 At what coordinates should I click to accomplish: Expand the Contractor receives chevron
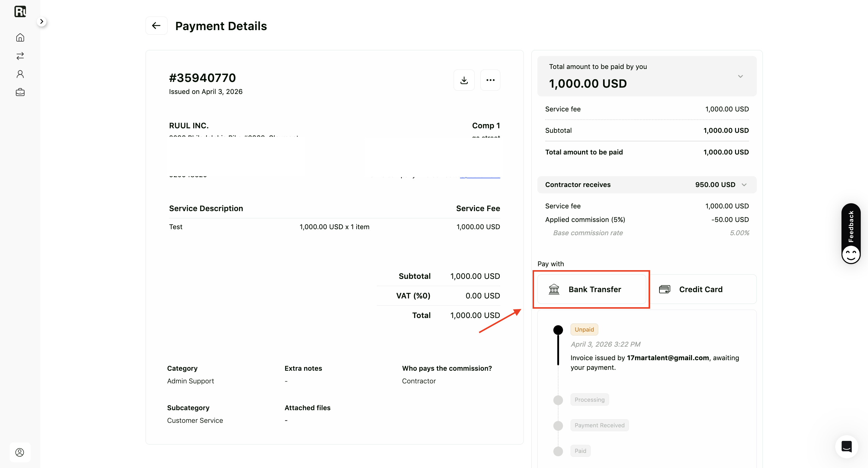[x=744, y=185]
